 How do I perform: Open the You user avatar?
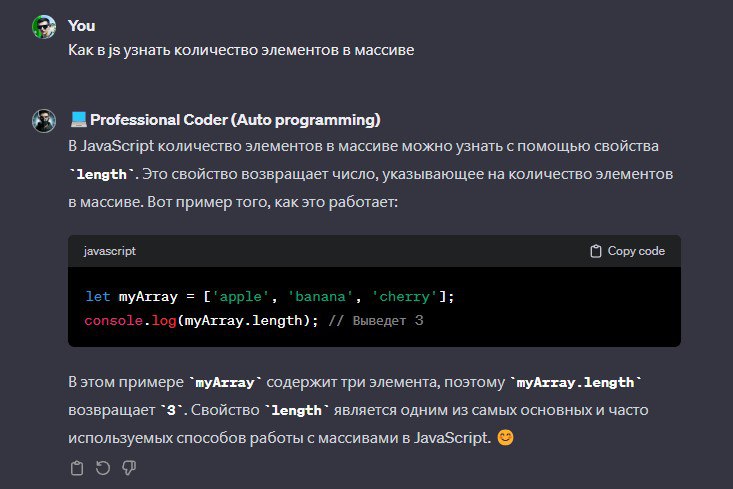(44, 27)
